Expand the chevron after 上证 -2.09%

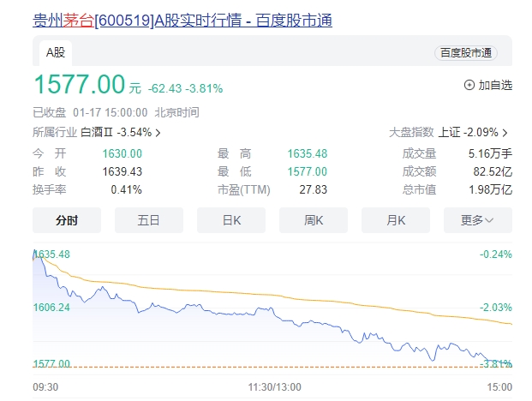click(x=505, y=133)
